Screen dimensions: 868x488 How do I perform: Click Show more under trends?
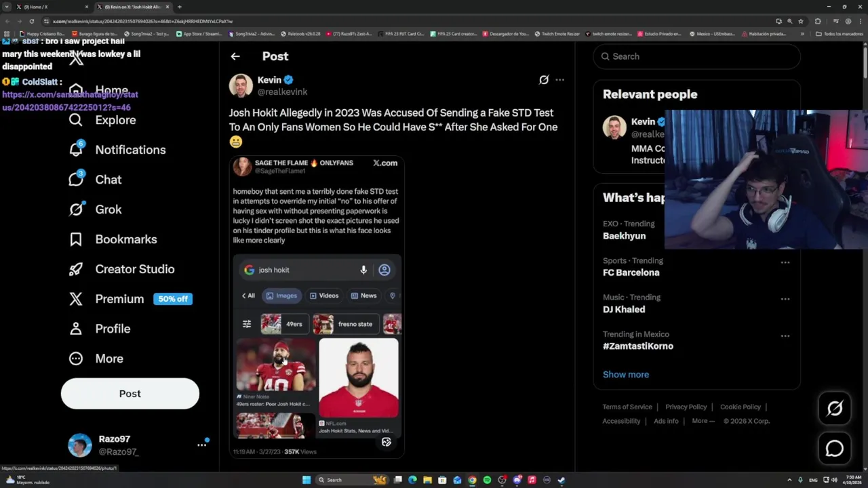point(626,374)
